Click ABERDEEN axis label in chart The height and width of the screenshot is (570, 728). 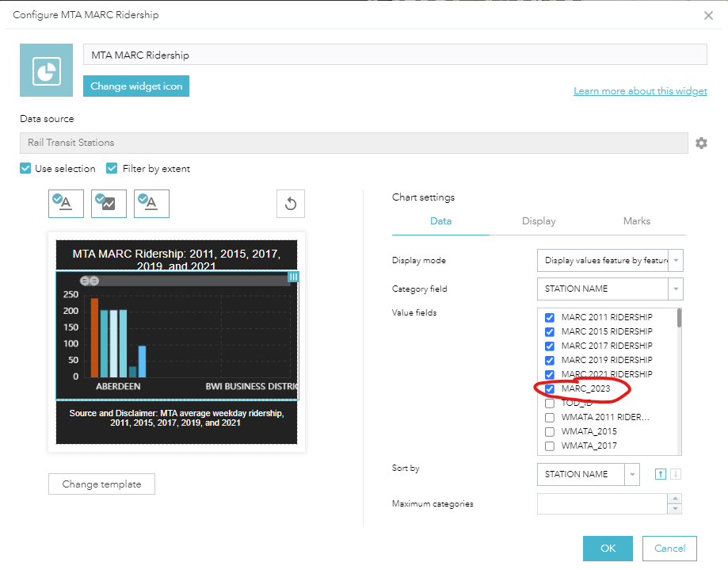pyautogui.click(x=118, y=387)
